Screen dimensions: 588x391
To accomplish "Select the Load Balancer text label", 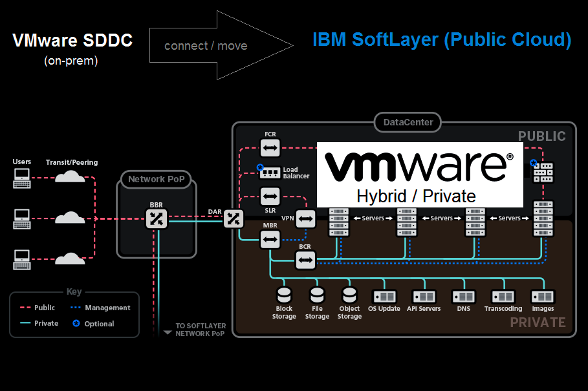I will pos(296,173).
